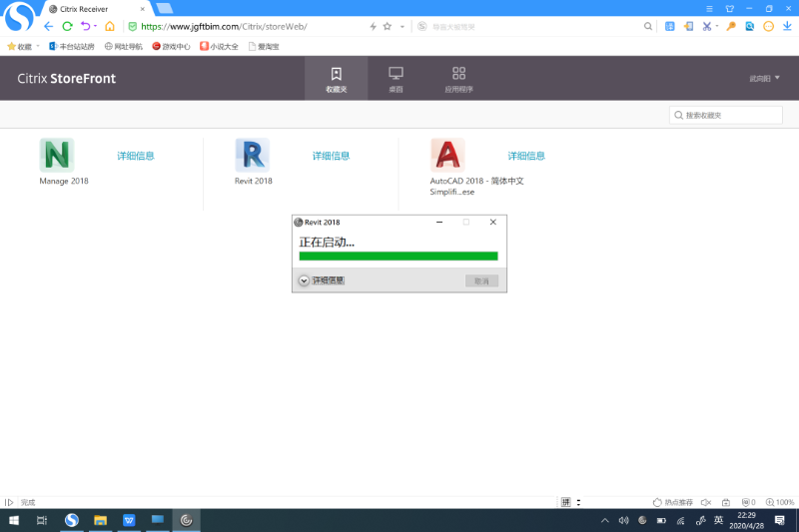Click the magnifier search icon in toolbar
The width and height of the screenshot is (799, 532).
(647, 27)
